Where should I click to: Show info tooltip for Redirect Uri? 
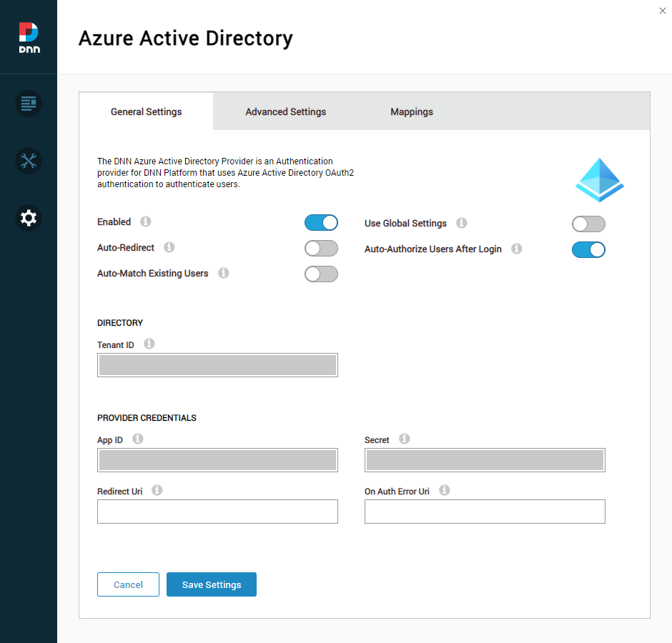[x=157, y=490]
